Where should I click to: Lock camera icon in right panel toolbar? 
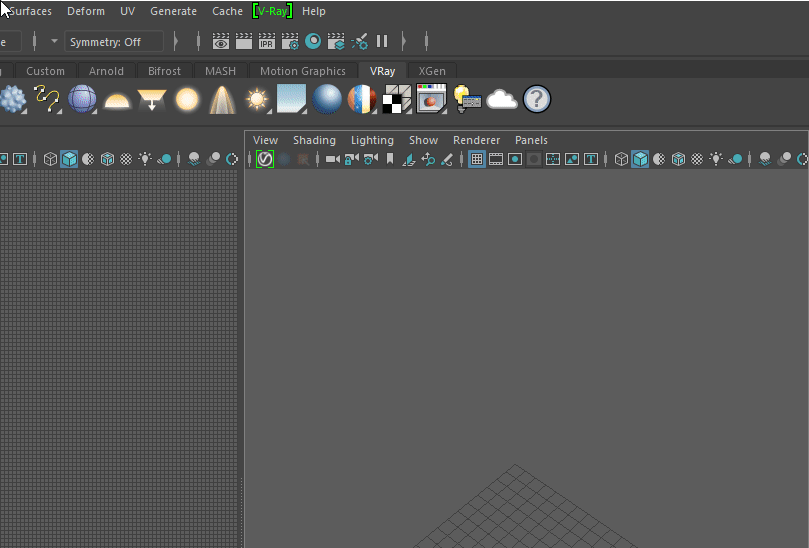coord(351,159)
